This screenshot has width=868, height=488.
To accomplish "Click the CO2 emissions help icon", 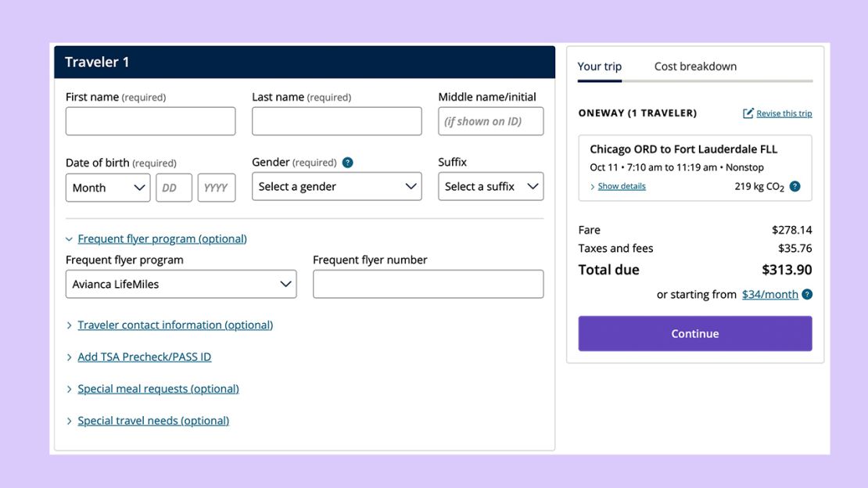I will [795, 186].
